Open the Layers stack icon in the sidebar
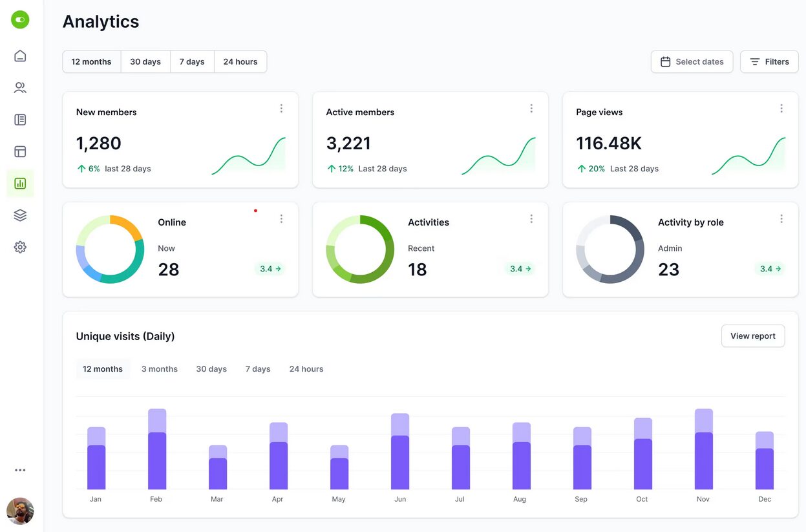Screen dimensions: 806x532 19,215
